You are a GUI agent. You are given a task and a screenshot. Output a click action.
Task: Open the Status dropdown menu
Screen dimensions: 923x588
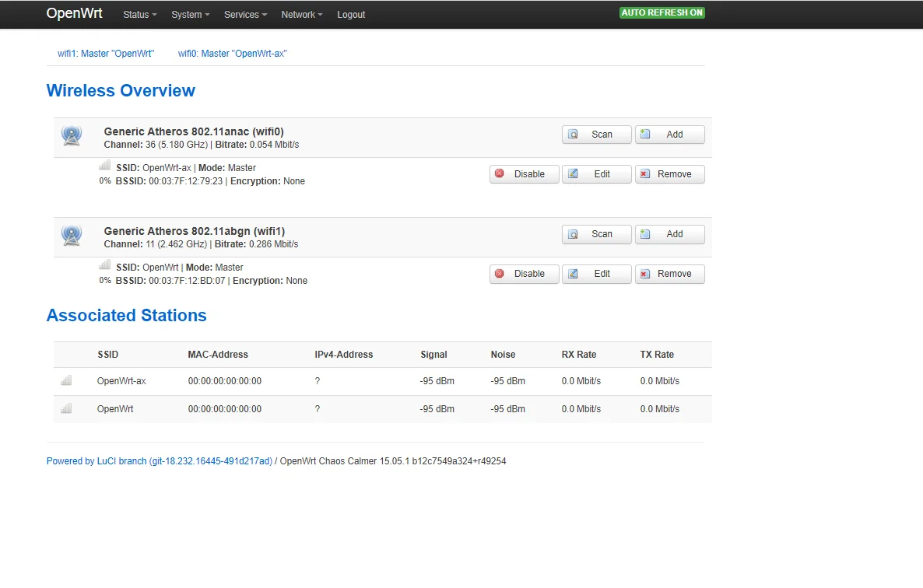tap(139, 15)
